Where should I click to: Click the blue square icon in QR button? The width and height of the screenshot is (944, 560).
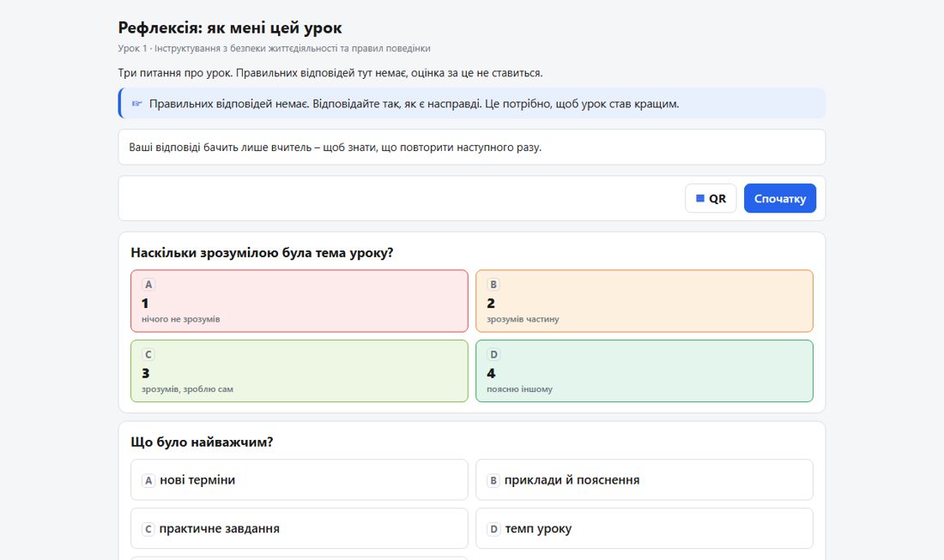[700, 198]
